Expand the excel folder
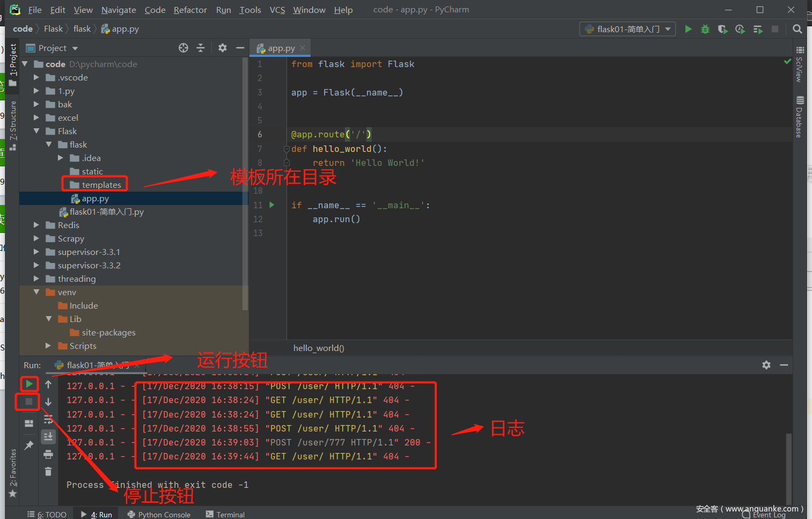812x519 pixels. tap(36, 118)
